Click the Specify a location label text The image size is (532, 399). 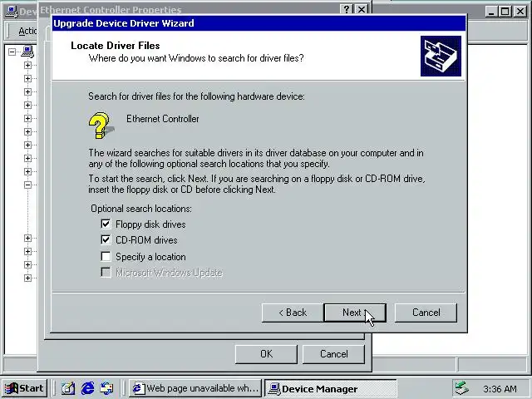(x=150, y=257)
